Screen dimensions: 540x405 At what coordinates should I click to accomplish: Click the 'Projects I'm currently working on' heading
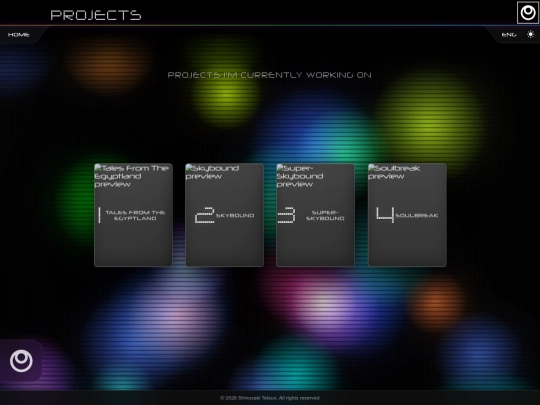click(269, 75)
